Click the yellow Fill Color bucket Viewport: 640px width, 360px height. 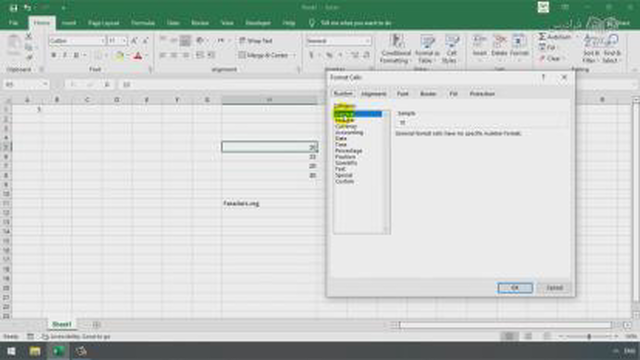[119, 56]
